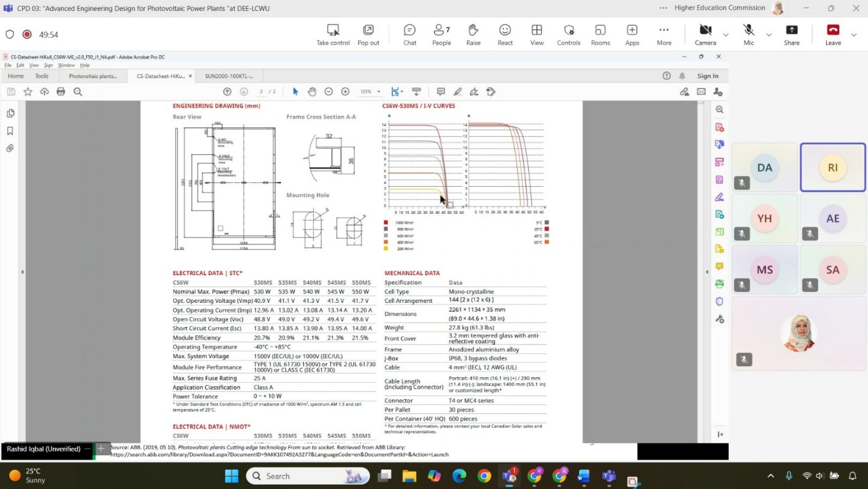Open the 125% zoom level dropdown

370,92
